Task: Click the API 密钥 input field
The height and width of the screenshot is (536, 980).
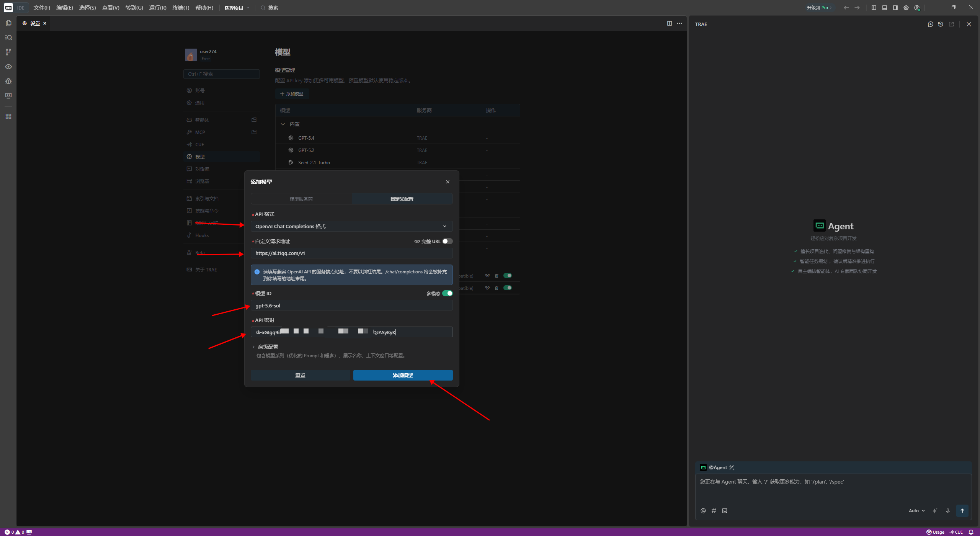Action: pyautogui.click(x=351, y=332)
